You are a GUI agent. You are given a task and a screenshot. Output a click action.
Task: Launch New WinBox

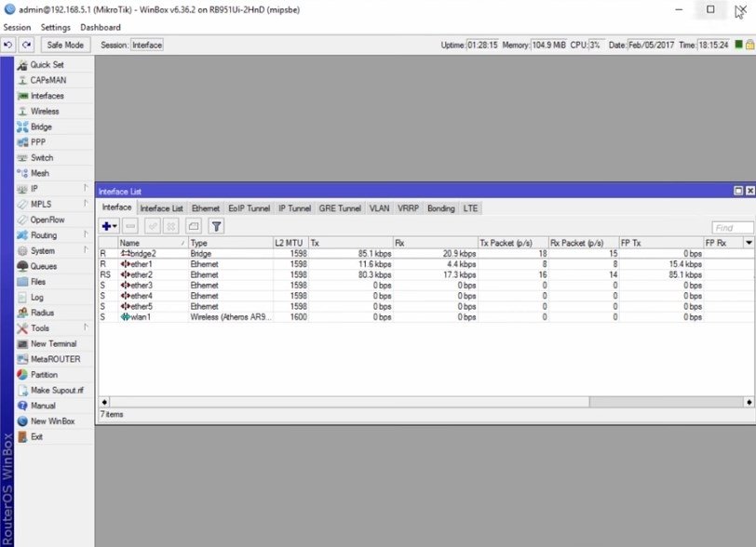point(54,420)
